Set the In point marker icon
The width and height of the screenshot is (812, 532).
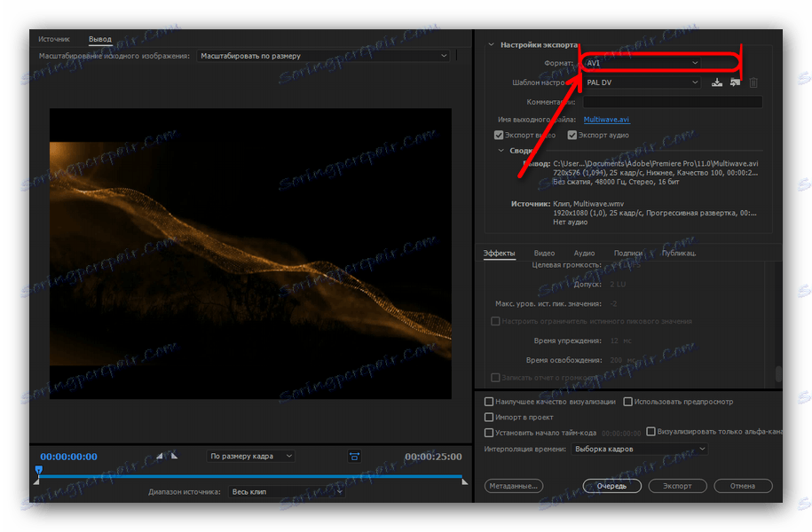tap(160, 456)
